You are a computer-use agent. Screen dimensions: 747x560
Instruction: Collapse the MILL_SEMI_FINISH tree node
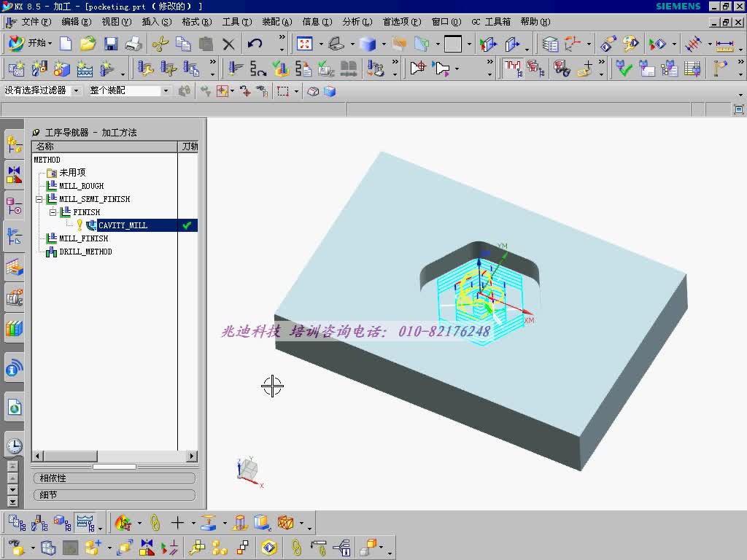coord(39,199)
